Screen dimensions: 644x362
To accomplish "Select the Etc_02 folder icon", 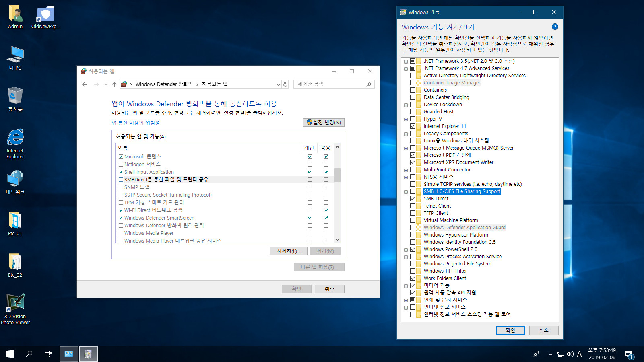I will [15, 265].
